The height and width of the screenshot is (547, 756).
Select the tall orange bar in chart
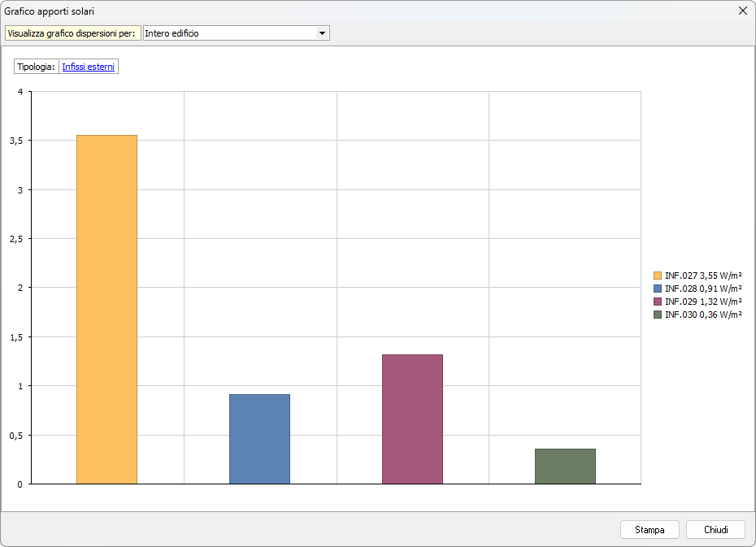click(106, 309)
